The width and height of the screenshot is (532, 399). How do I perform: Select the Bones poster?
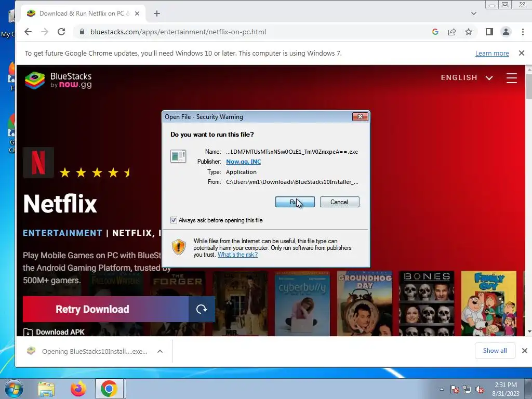pos(427,303)
